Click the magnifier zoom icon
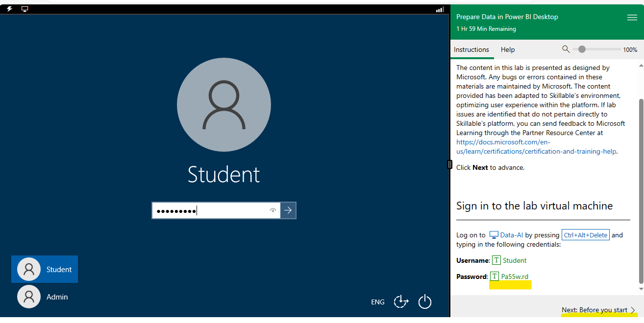Viewport: 644px width, 323px height. tap(566, 49)
